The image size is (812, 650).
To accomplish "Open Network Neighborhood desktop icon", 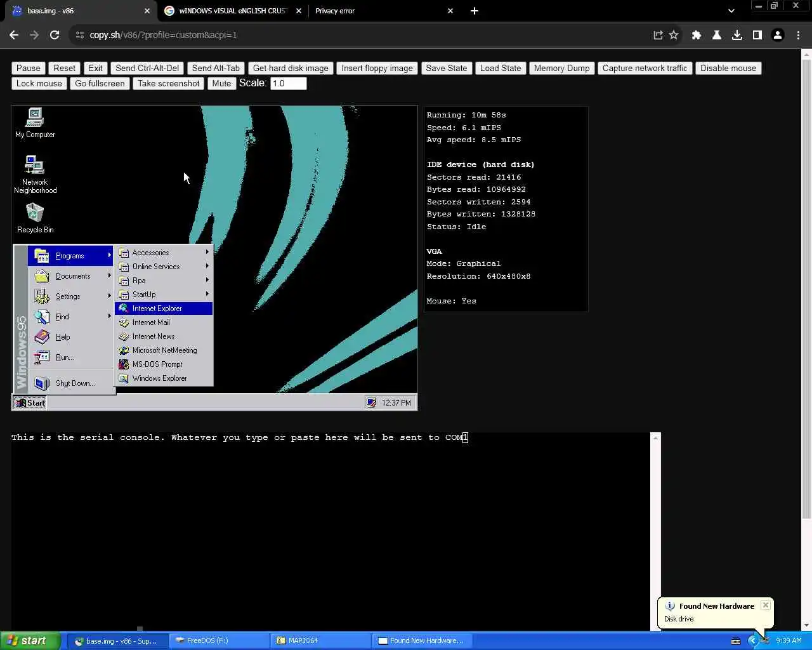I will pyautogui.click(x=35, y=173).
